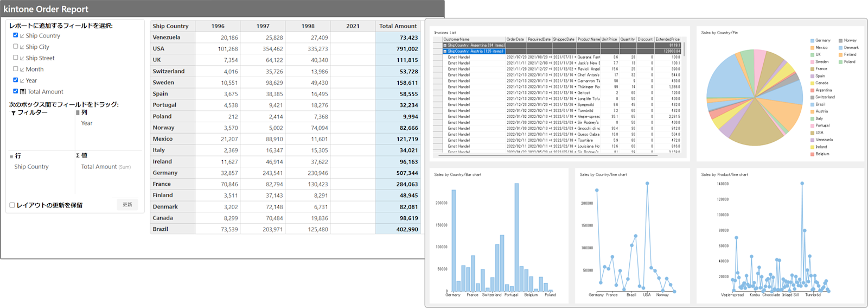Click the dimension icon beside Ship City

click(22, 47)
